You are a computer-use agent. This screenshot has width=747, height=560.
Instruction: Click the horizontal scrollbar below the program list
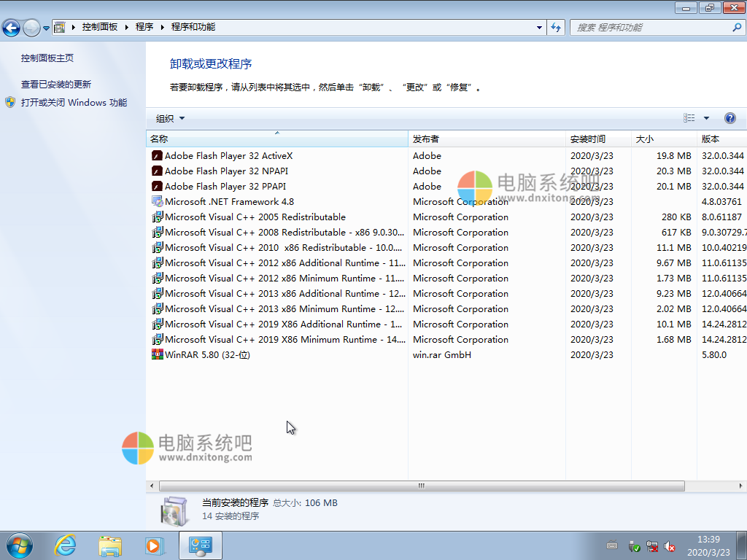(x=420, y=484)
